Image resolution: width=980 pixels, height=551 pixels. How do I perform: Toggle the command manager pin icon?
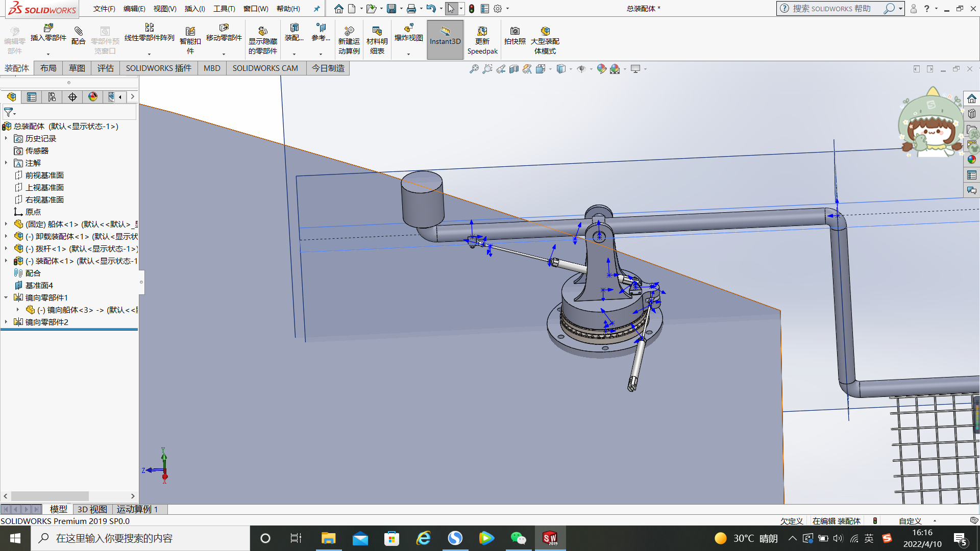[316, 9]
